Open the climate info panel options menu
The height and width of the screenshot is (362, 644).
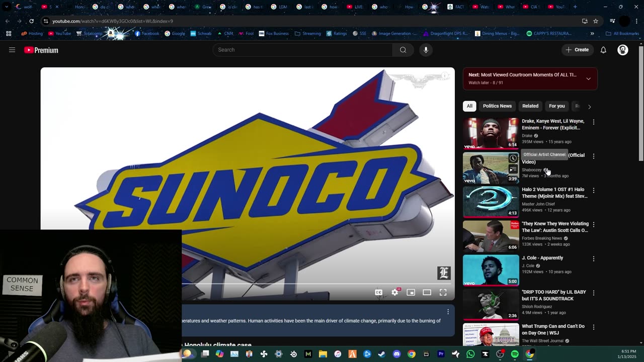click(x=448, y=312)
